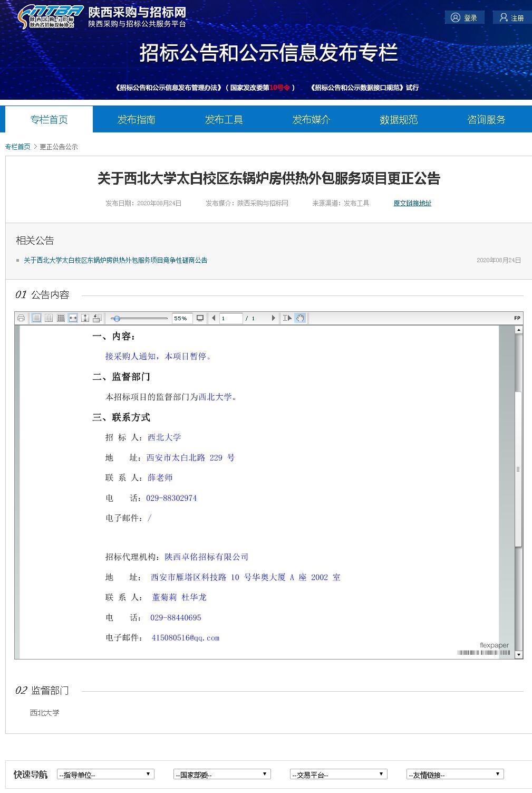This screenshot has width=532, height=793.
Task: Click the print icon in document viewer
Action: click(21, 318)
